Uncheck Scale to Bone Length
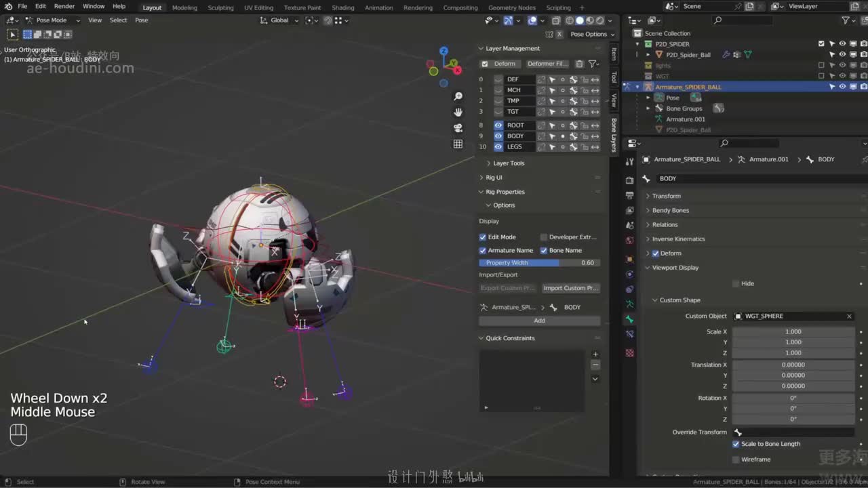Viewport: 868px width, 488px height. 736,444
